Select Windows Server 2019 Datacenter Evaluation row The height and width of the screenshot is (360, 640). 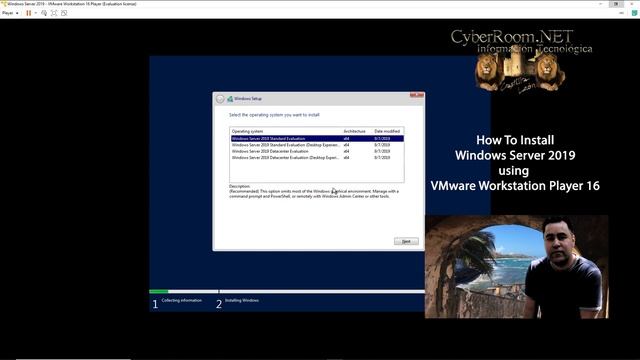(317, 151)
